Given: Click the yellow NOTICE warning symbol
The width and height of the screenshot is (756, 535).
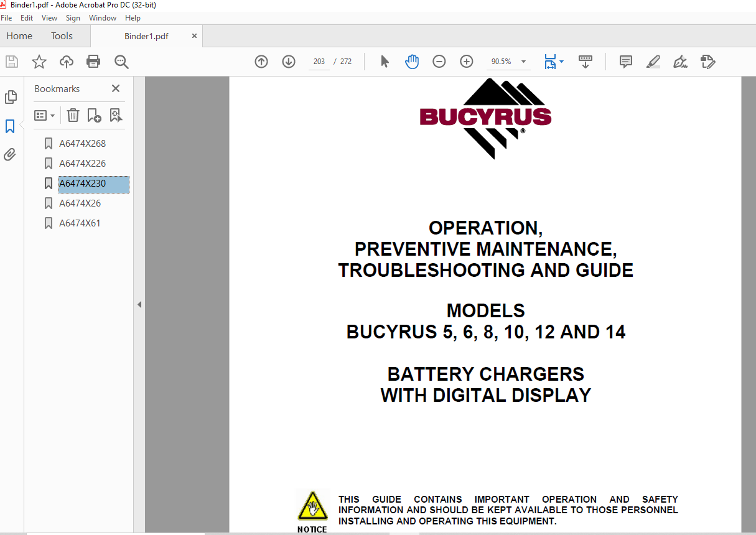Looking at the screenshot, I should click(312, 507).
